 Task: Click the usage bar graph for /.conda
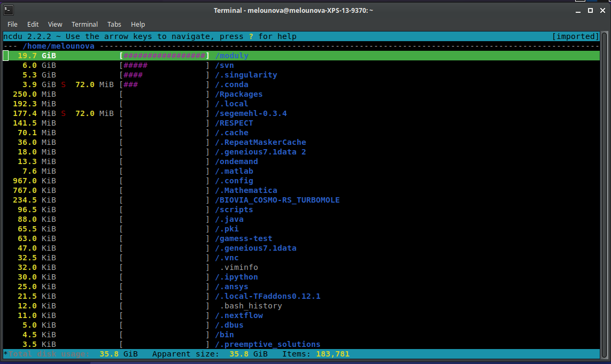[165, 84]
